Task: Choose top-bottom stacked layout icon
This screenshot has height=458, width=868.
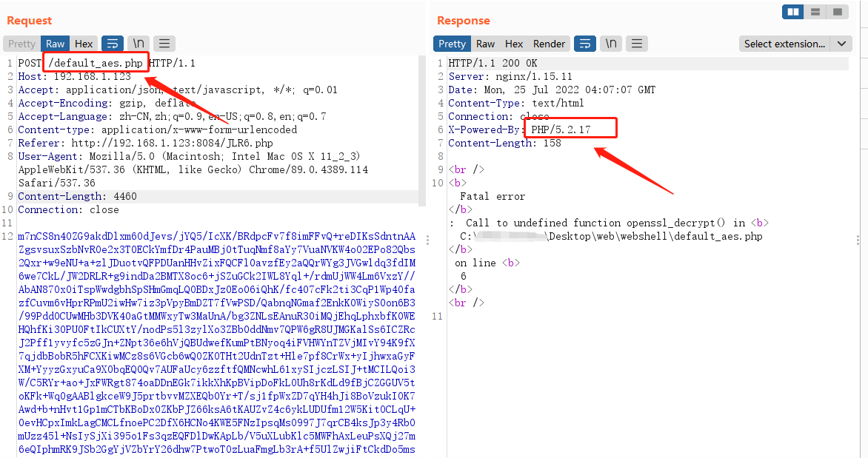Action: pyautogui.click(x=815, y=12)
